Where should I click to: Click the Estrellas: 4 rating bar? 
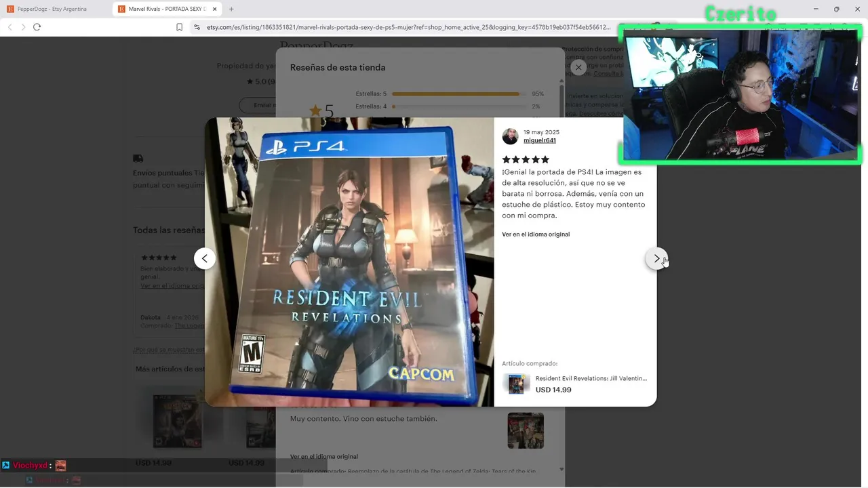click(458, 106)
